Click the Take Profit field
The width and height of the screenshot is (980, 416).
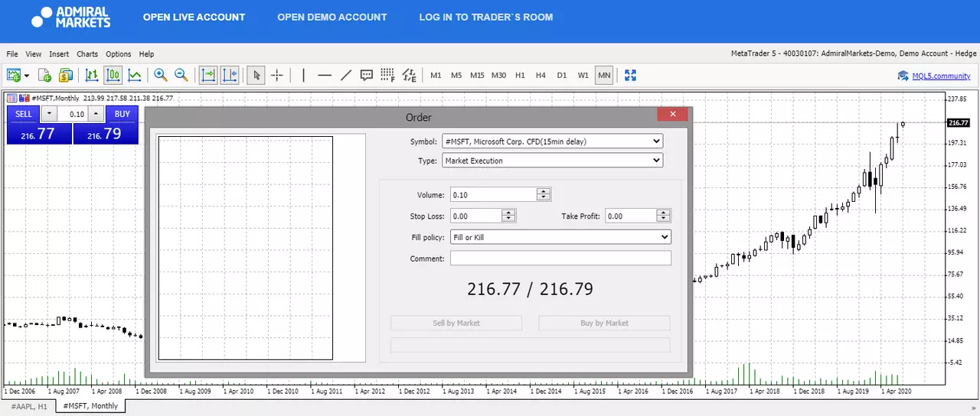pyautogui.click(x=631, y=216)
